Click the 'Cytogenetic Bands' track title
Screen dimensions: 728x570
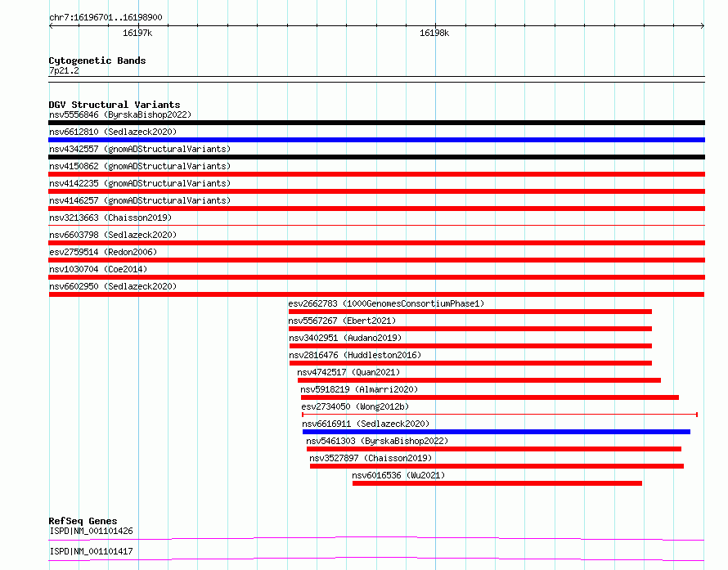[x=97, y=61]
